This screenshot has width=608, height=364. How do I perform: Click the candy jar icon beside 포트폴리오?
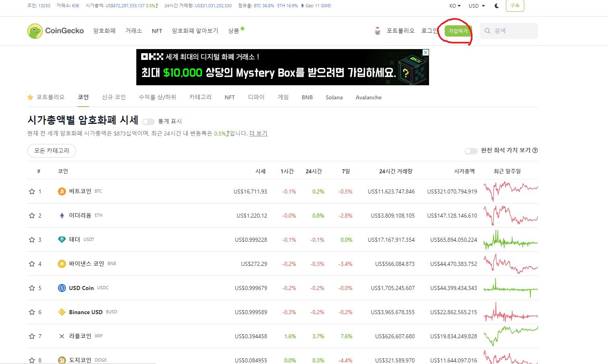click(378, 31)
